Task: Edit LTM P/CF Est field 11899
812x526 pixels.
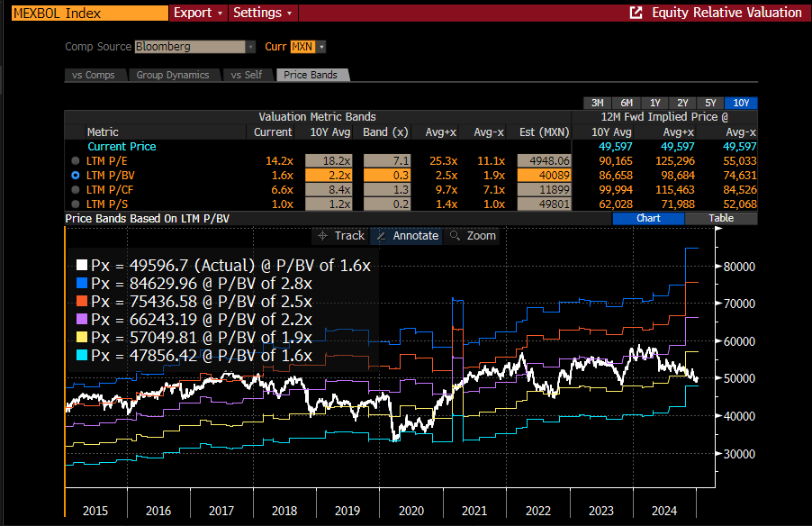Action: (544, 190)
